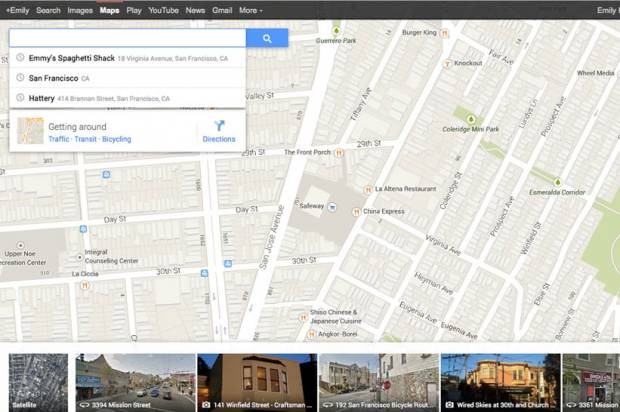Click the Directions arrow icon
Image resolution: width=620 pixels, height=412 pixels.
tap(219, 126)
